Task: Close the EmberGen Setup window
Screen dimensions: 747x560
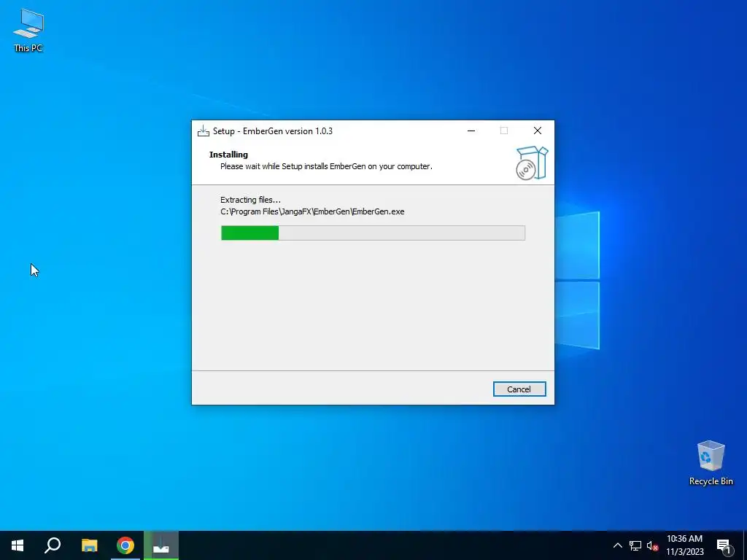Action: tap(538, 131)
